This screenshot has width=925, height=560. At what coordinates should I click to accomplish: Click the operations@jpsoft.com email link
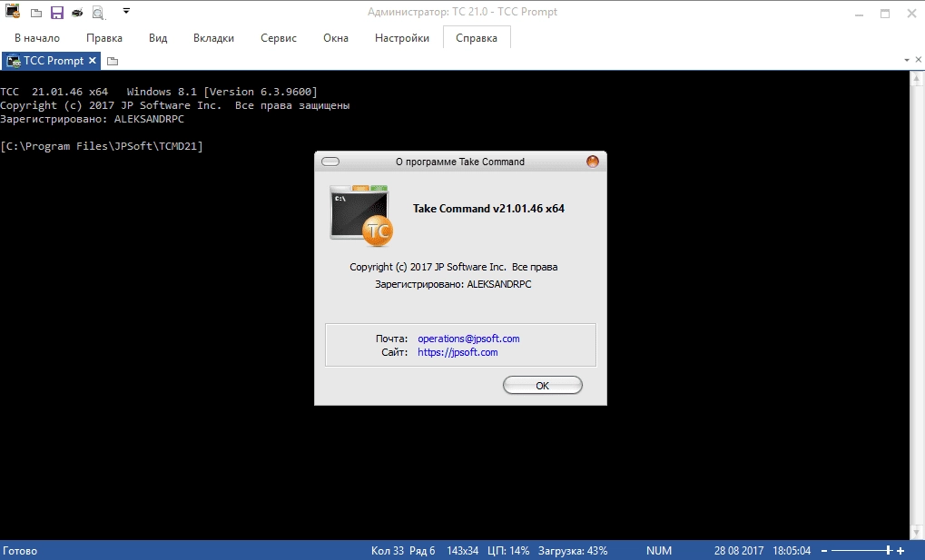click(468, 339)
